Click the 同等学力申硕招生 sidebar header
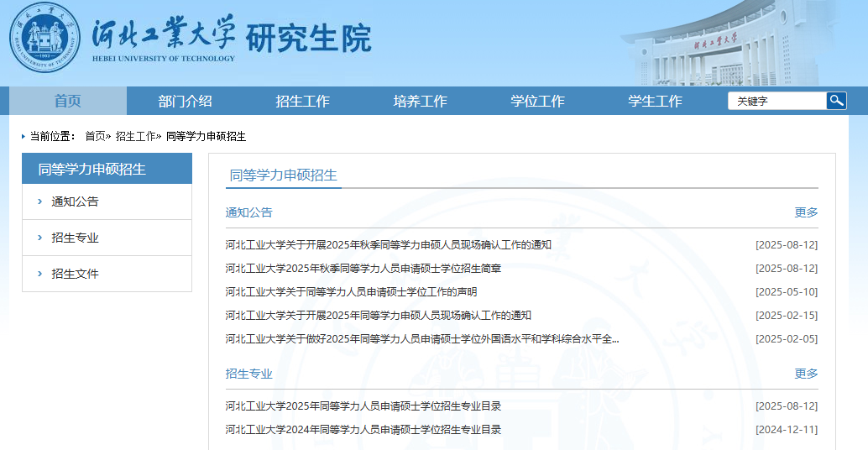Viewport: 868px width, 450px height. [107, 169]
